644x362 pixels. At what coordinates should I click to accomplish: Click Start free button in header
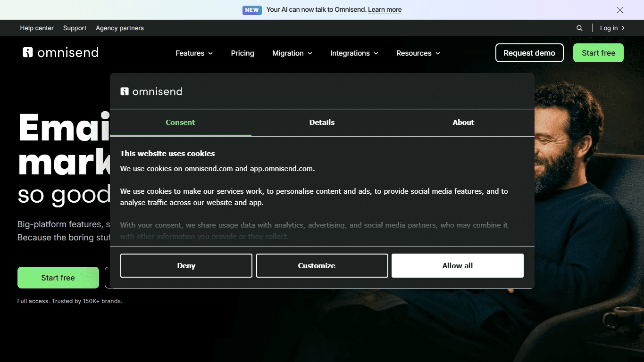(598, 53)
